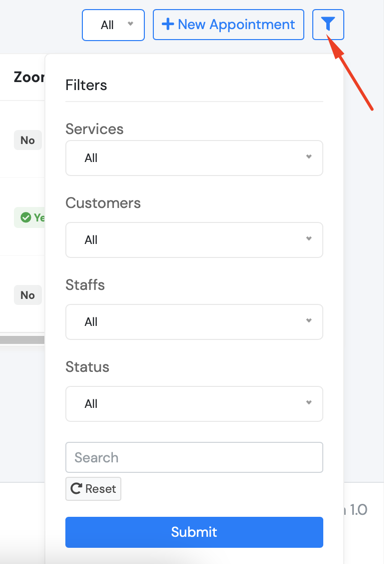384x564 pixels.
Task: Click the green checkmark Yes badge
Action: tap(29, 217)
